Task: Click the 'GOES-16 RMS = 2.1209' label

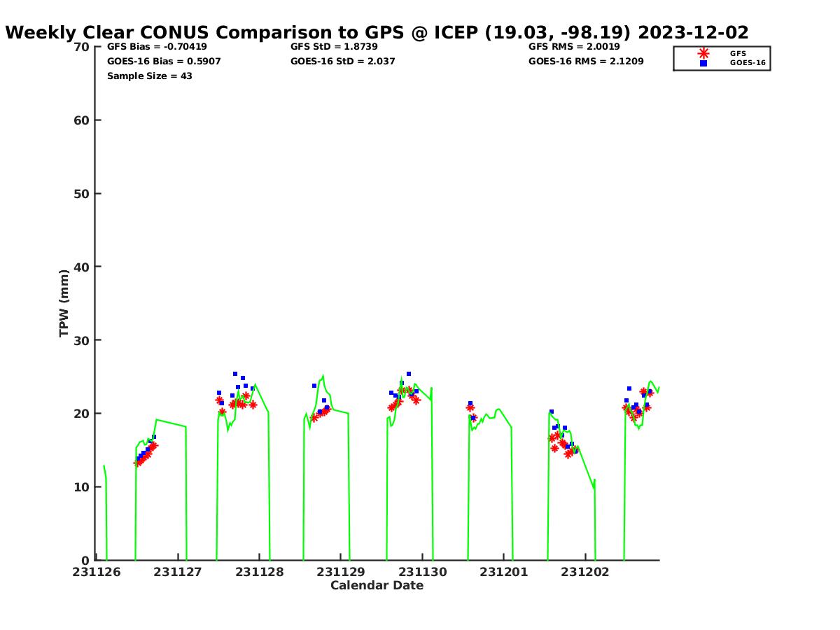Action: tap(586, 62)
